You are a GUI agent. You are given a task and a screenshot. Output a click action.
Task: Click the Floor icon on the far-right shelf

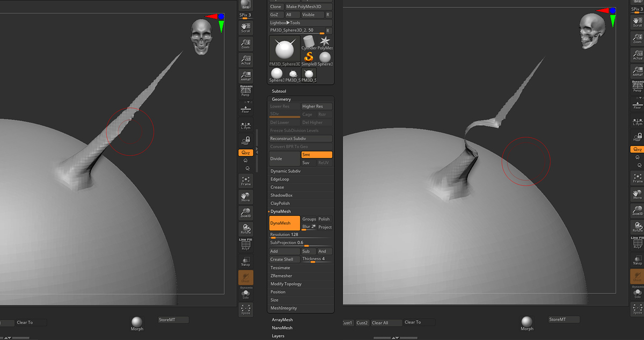click(x=637, y=104)
